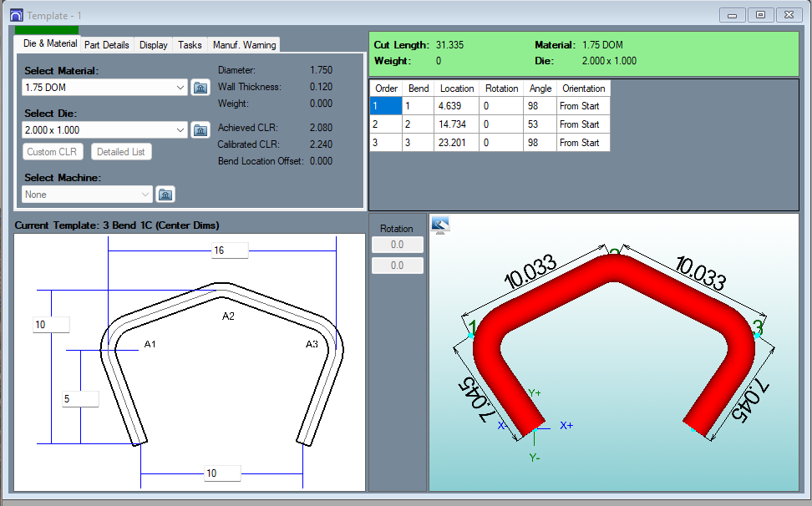The image size is (812, 506).
Task: Click the A3 angle label in template
Action: click(312, 344)
